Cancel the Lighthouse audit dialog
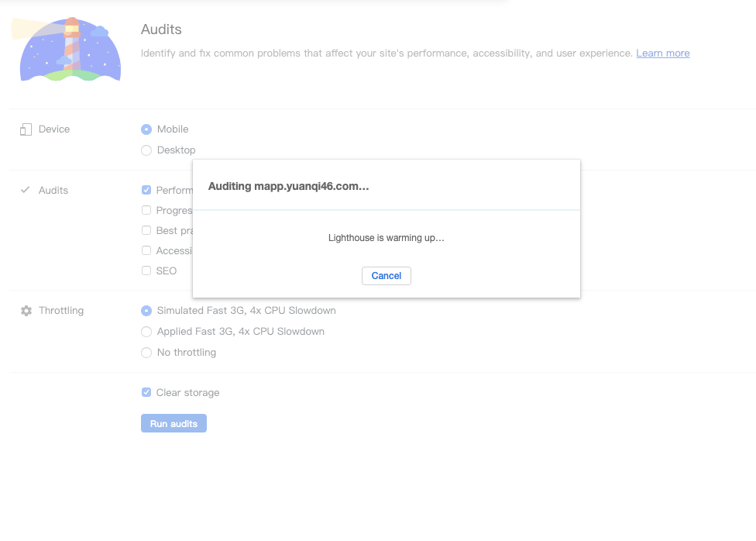The width and height of the screenshot is (756, 541). pos(387,276)
